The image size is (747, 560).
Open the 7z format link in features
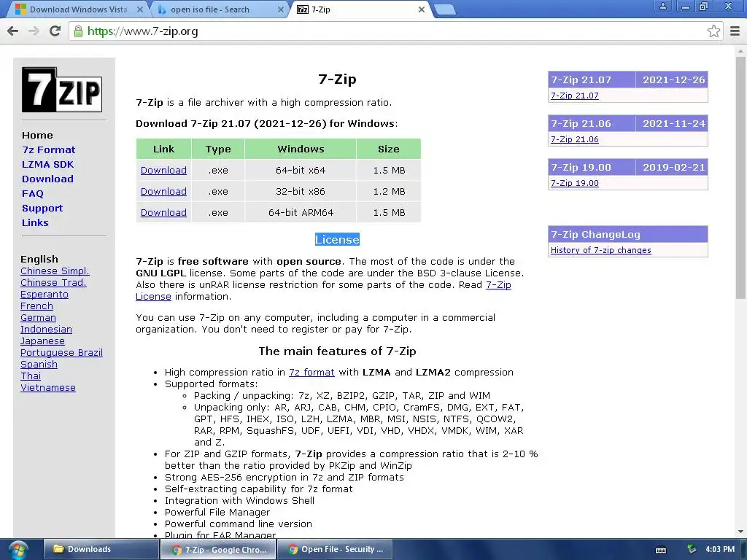click(x=311, y=373)
